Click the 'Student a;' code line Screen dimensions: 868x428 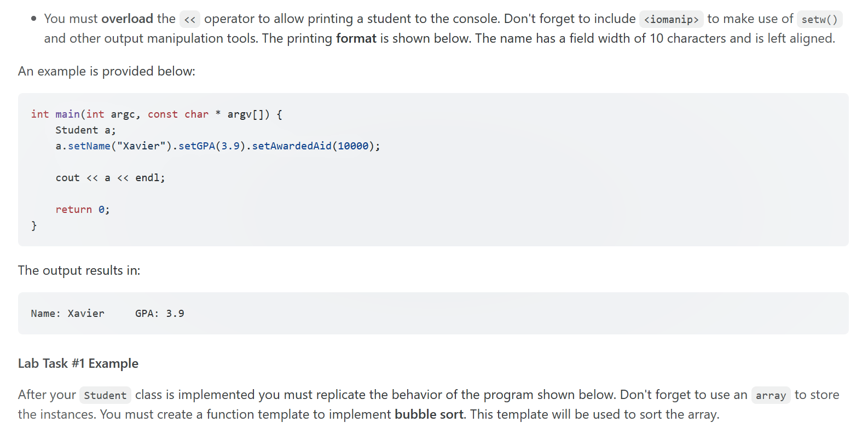point(86,130)
